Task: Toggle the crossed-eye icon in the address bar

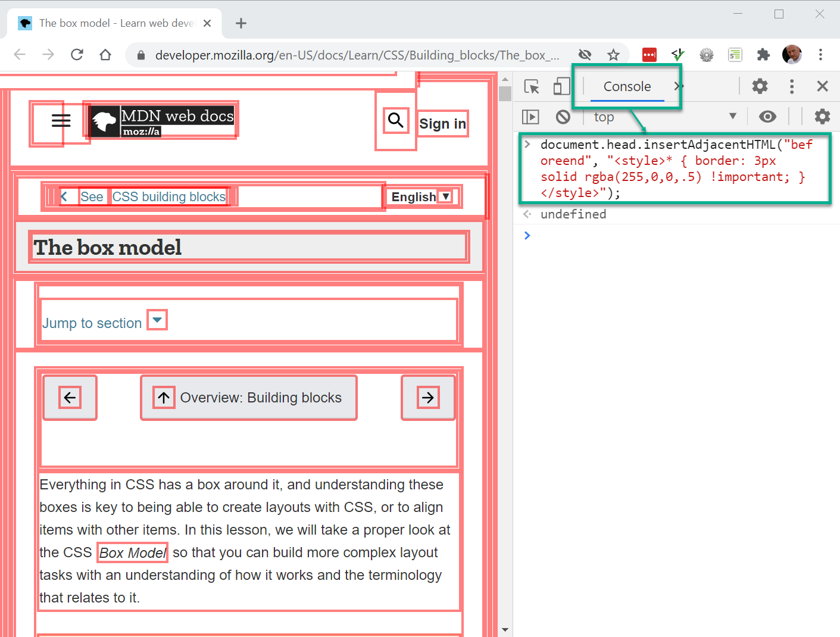Action: (x=585, y=54)
